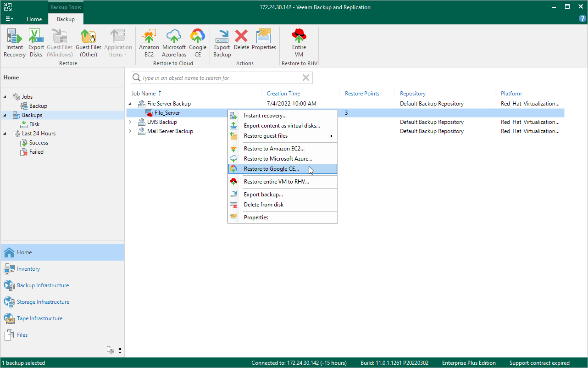Click Enterprise Plus Edition status text
This screenshot has width=588, height=368.
coord(469,363)
